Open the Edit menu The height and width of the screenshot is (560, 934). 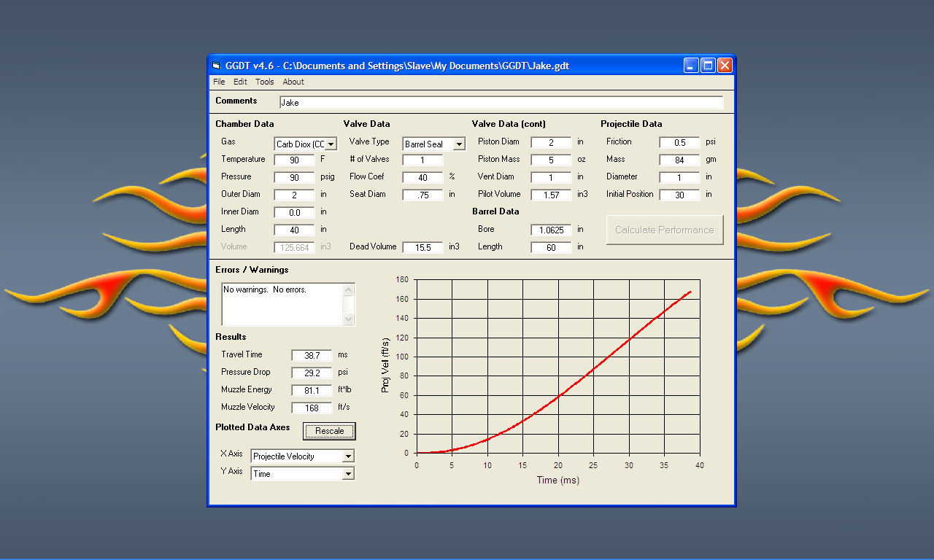tap(240, 82)
